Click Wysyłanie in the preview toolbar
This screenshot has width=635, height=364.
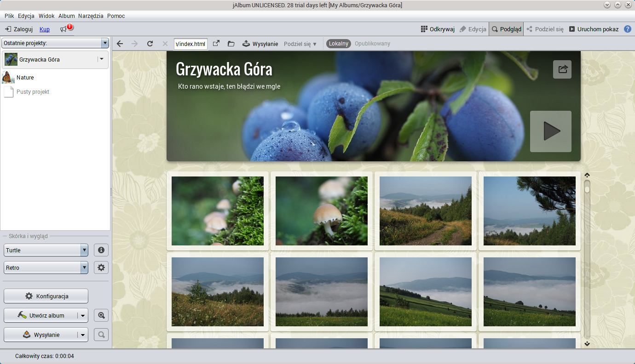(260, 44)
